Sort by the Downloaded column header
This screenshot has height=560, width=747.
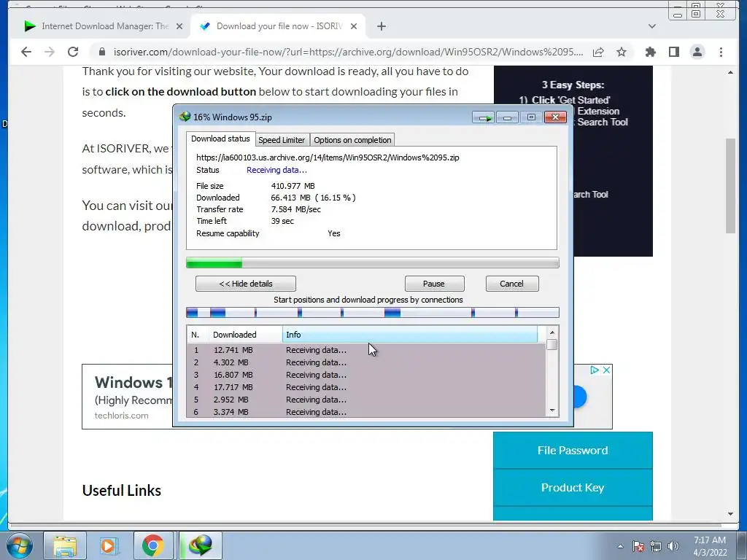point(246,335)
